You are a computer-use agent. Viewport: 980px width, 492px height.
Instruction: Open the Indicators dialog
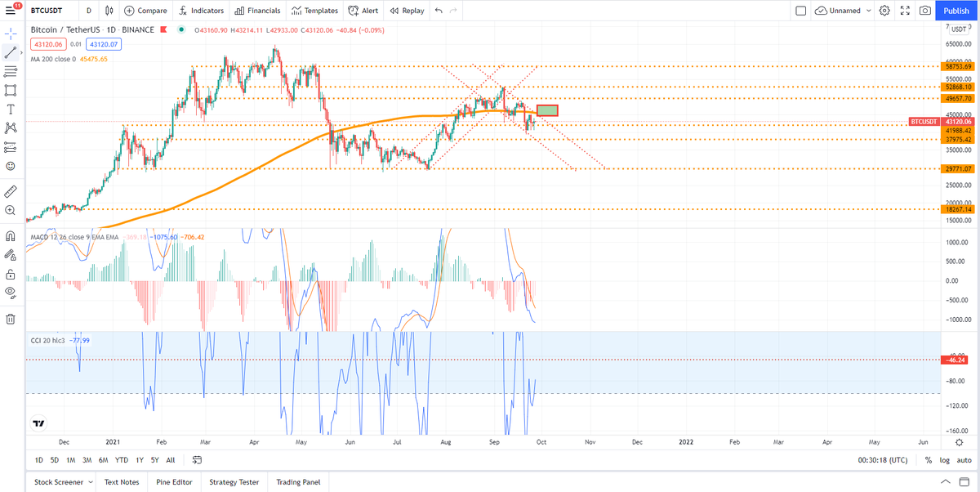click(201, 11)
